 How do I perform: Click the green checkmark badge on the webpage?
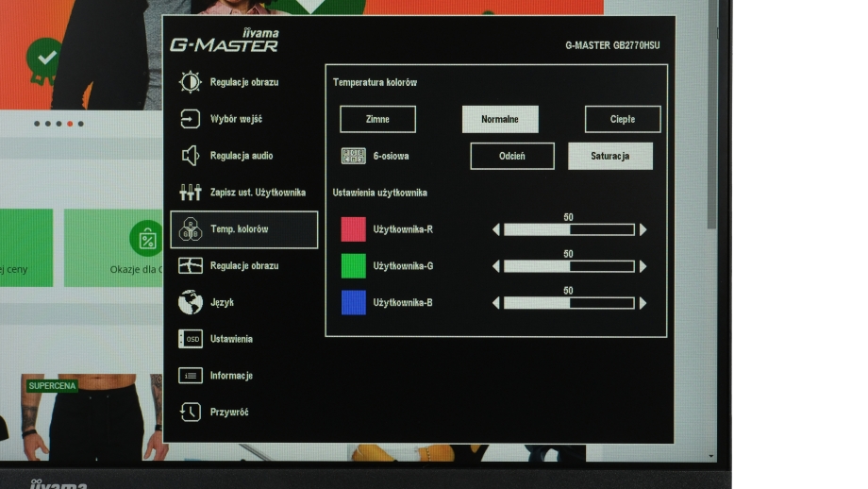[x=46, y=59]
